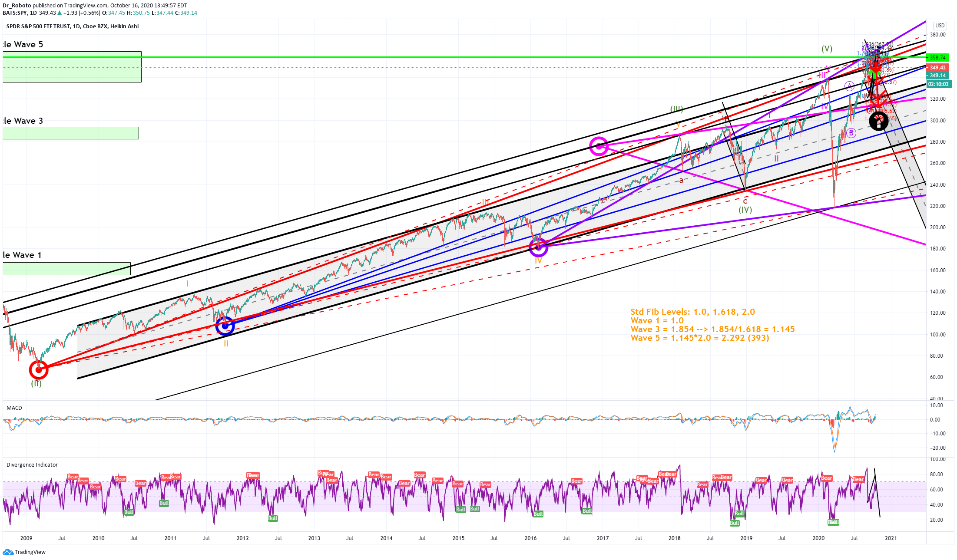Select the Wave 3 green target box

(71, 133)
